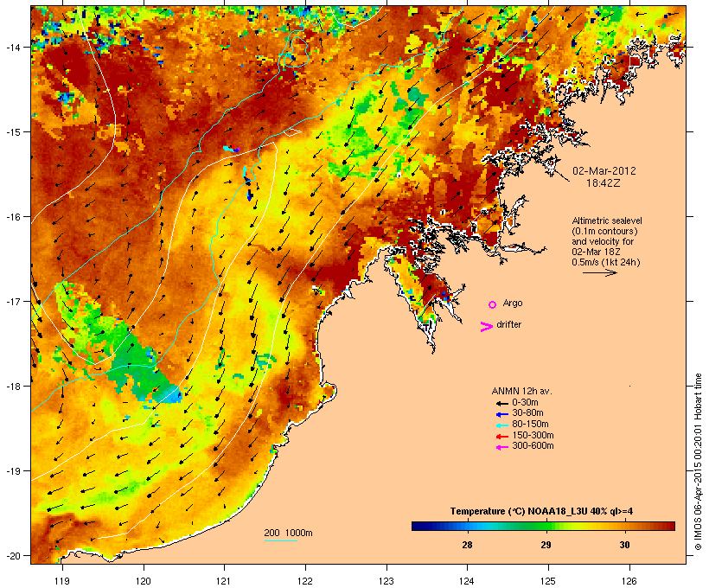Click the 0.5m/s velocity scale arrow
Viewport: 709px width, 588px height.
[x=600, y=272]
